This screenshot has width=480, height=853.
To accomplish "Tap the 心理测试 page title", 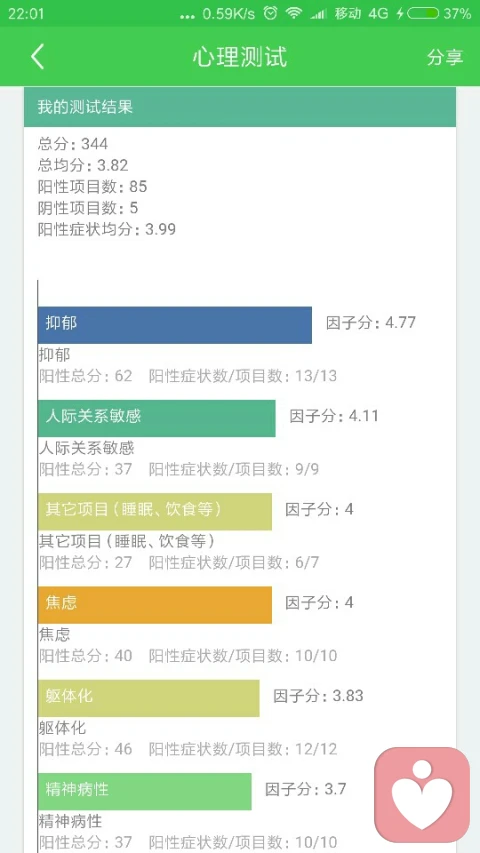I will point(239,57).
